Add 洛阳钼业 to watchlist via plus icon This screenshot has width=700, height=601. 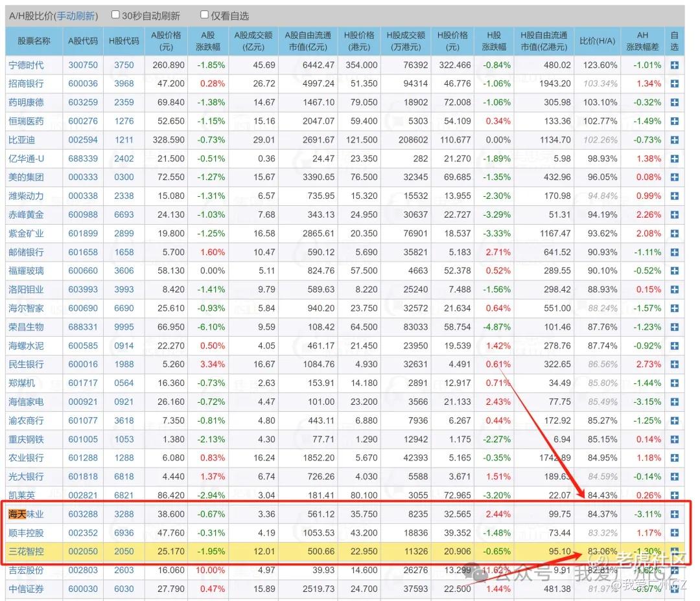coord(674,289)
